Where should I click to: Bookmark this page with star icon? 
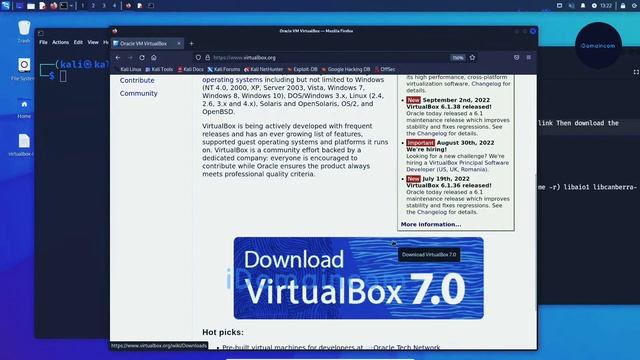472,58
